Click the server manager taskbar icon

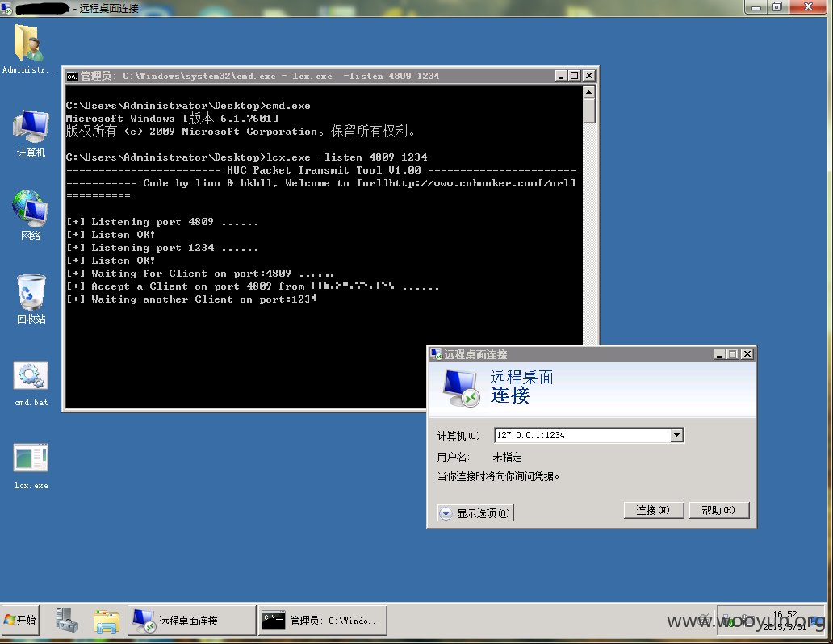coord(68,620)
